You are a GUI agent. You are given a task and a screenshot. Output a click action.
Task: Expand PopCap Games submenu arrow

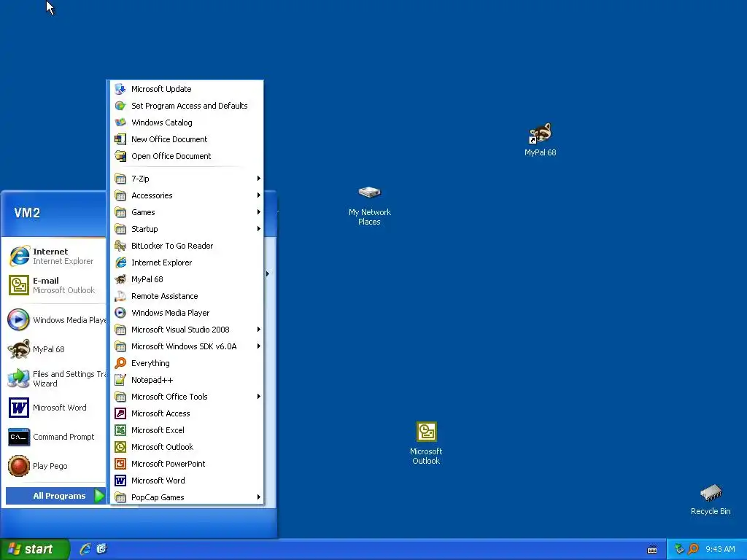[259, 497]
